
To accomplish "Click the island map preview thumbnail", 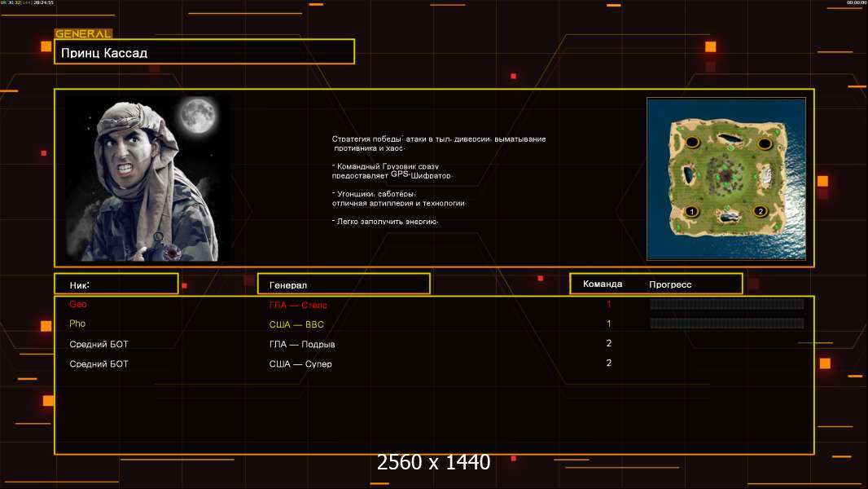I will point(726,178).
